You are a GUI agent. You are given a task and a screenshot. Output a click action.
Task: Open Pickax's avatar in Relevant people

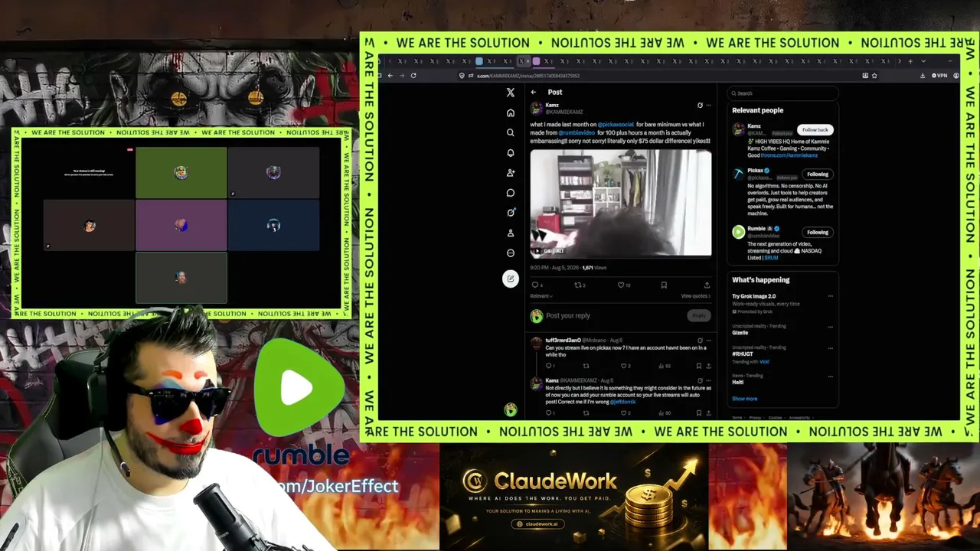click(x=738, y=174)
